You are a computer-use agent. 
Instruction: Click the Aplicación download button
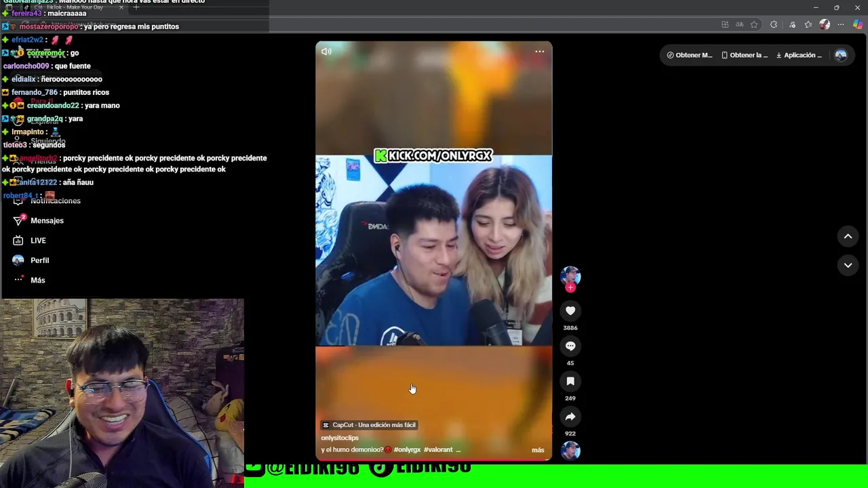click(799, 56)
